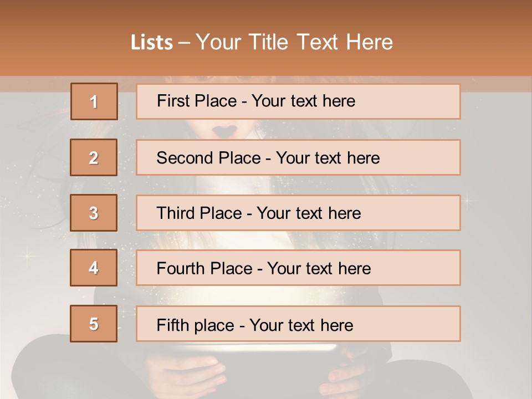
Task: Click the "First Place - Your text here" box
Action: 298,101
